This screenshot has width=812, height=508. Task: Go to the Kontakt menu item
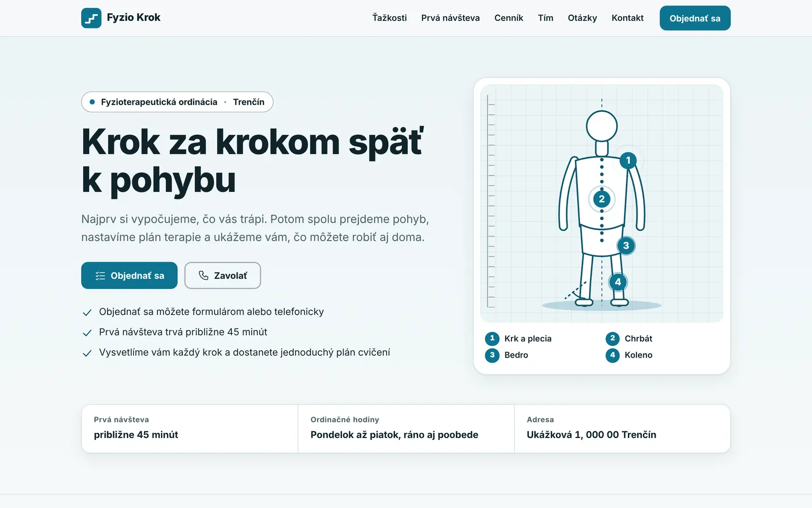(627, 18)
